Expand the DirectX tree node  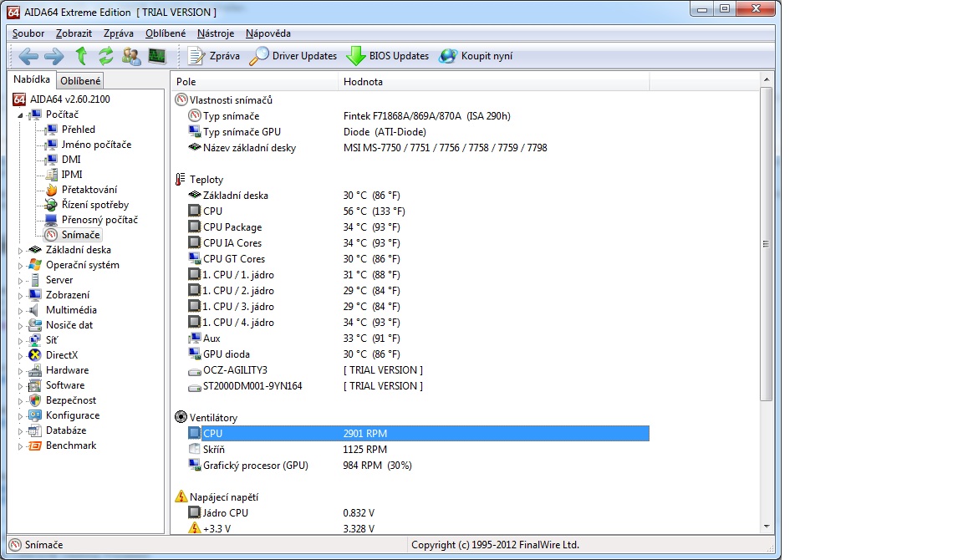coord(20,355)
